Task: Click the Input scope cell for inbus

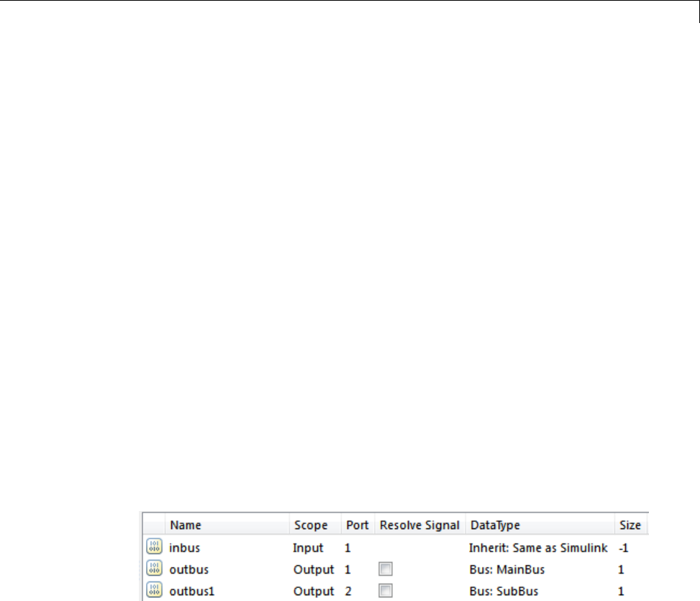Action: pos(308,548)
